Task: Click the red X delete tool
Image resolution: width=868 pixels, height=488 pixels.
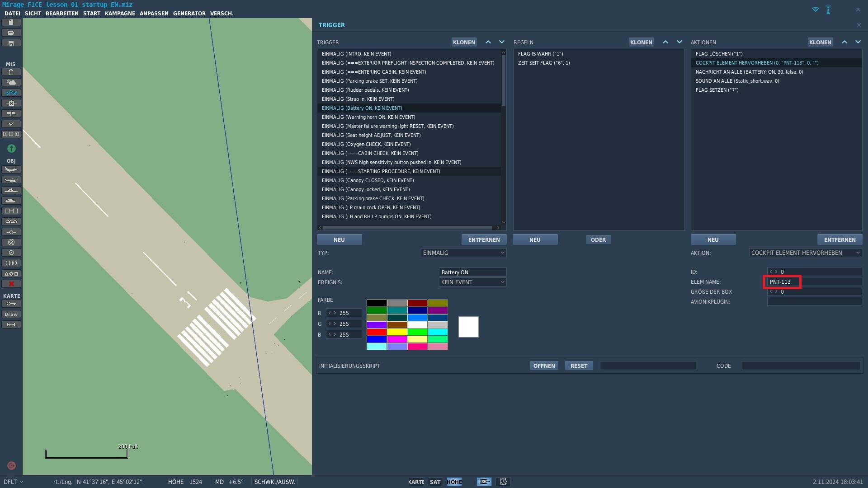Action: (11, 284)
